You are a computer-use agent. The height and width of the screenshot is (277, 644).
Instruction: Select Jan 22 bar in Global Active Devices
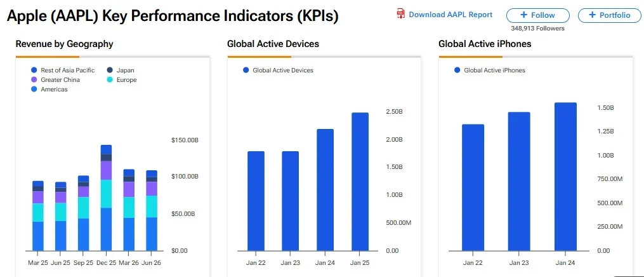tap(256, 201)
